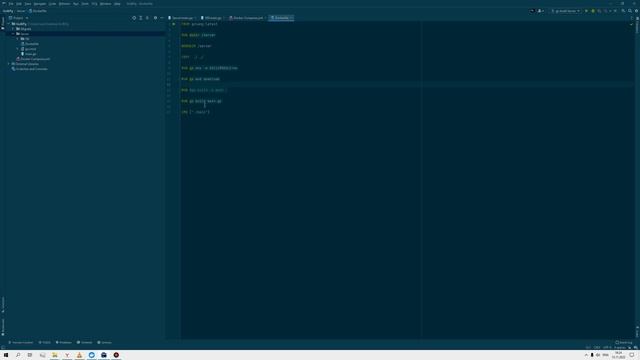The width and height of the screenshot is (640, 360).
Task: Open the File menu
Action: pyautogui.click(x=11, y=4)
